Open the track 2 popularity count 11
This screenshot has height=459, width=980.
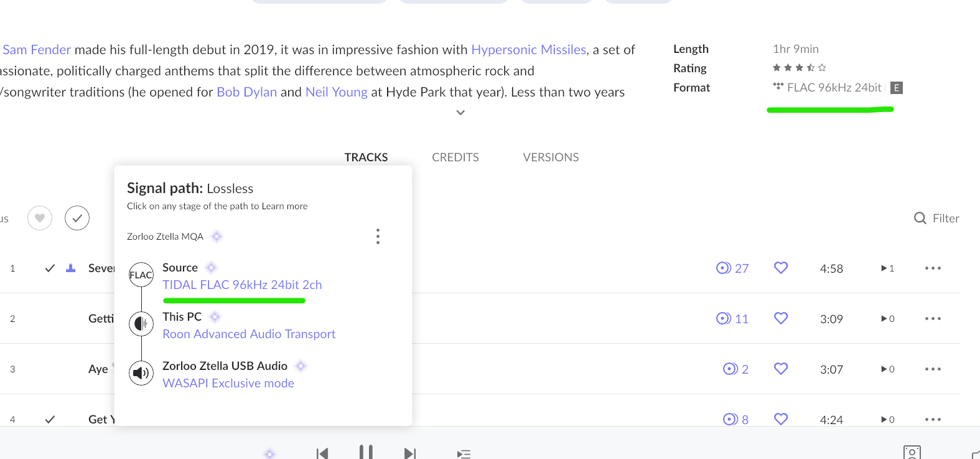(732, 319)
